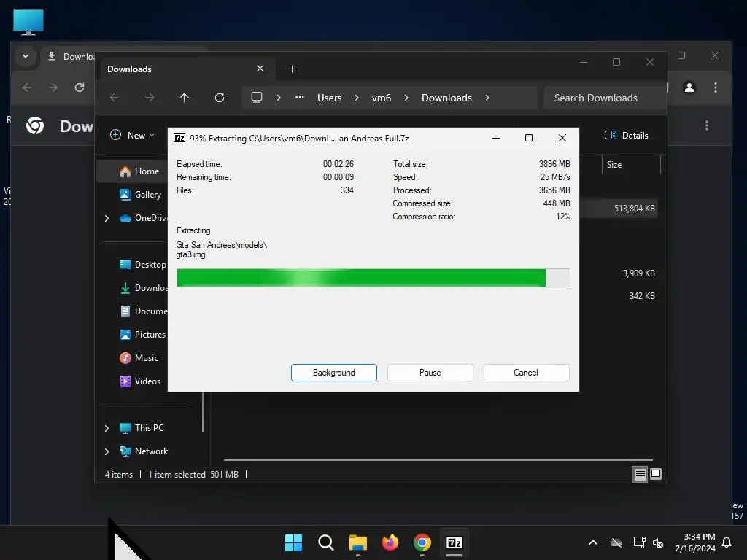The height and width of the screenshot is (560, 747).
Task: Open Chrome profile icon
Action: pos(689,87)
